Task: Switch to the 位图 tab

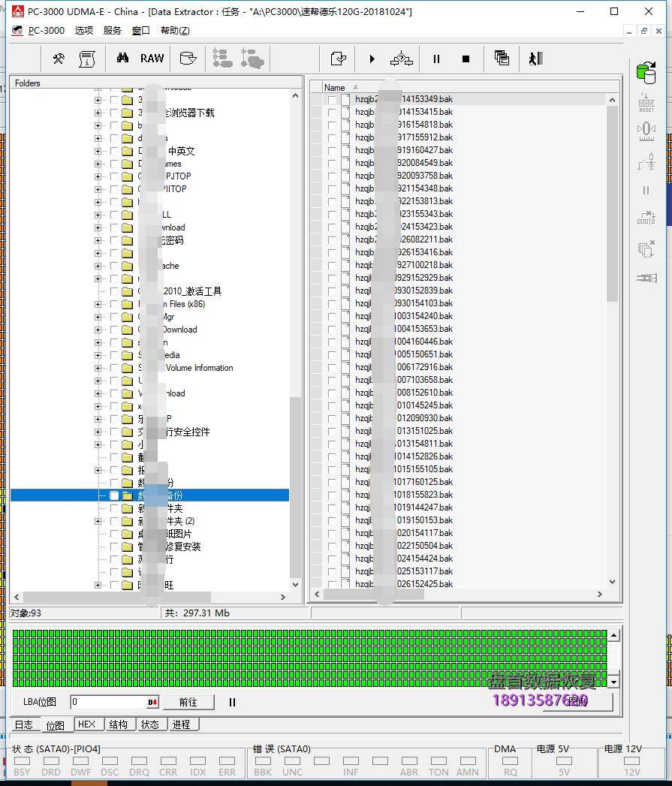Action: coord(55,725)
